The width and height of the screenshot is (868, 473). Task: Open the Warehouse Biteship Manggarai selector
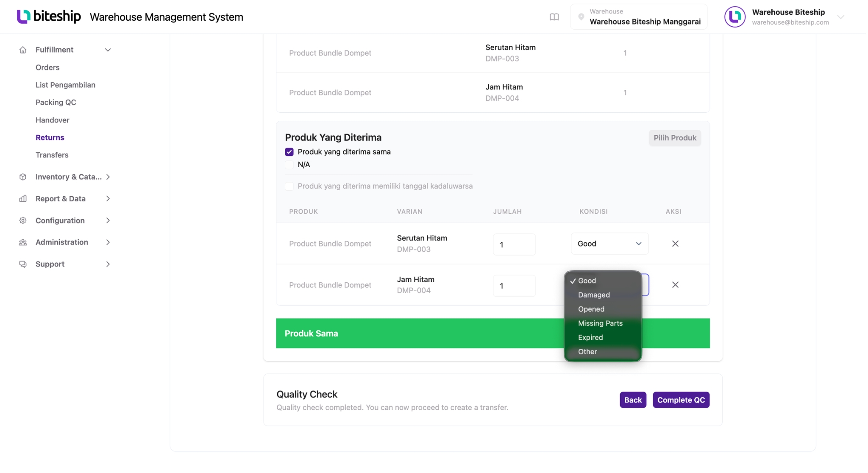tap(639, 17)
